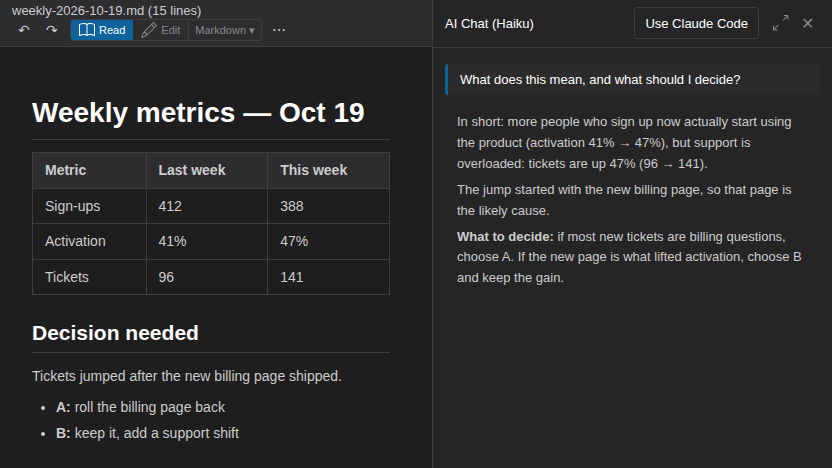
Task: Switch to Read mode
Action: (102, 30)
